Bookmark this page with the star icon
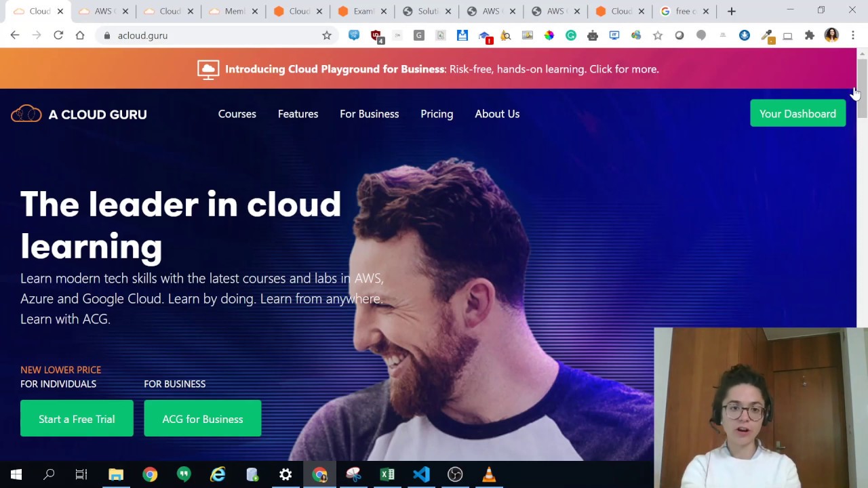 (x=327, y=35)
